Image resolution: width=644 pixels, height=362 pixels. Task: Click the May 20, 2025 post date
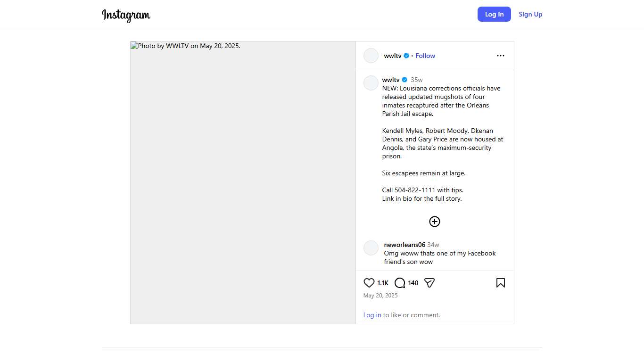click(380, 296)
